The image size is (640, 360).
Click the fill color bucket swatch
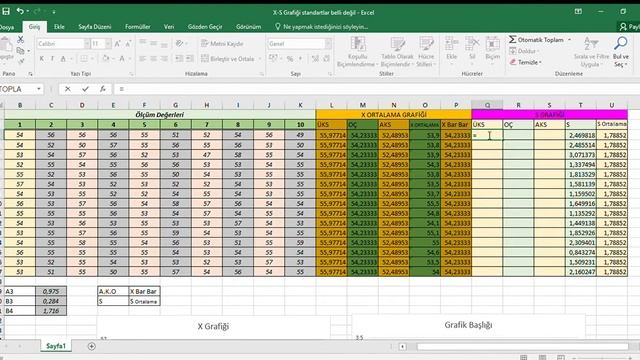[x=105, y=59]
